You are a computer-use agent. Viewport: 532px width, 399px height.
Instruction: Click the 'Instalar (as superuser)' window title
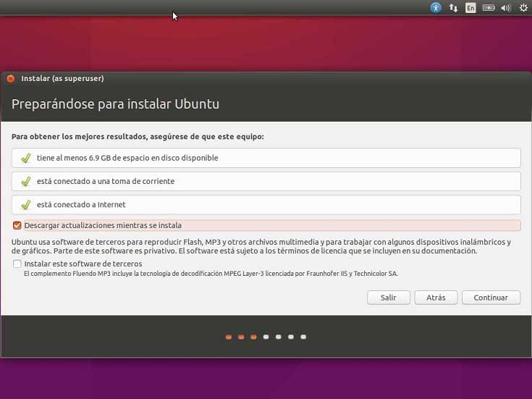pos(62,78)
